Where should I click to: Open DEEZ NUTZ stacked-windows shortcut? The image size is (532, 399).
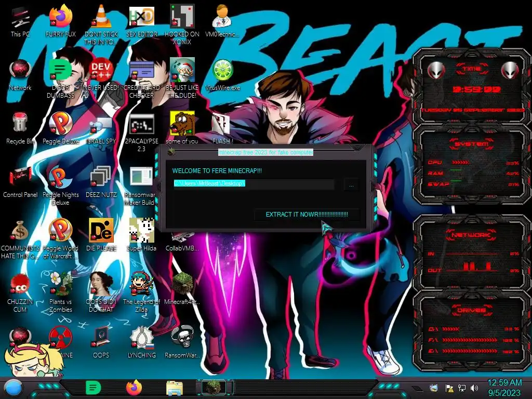101,182
